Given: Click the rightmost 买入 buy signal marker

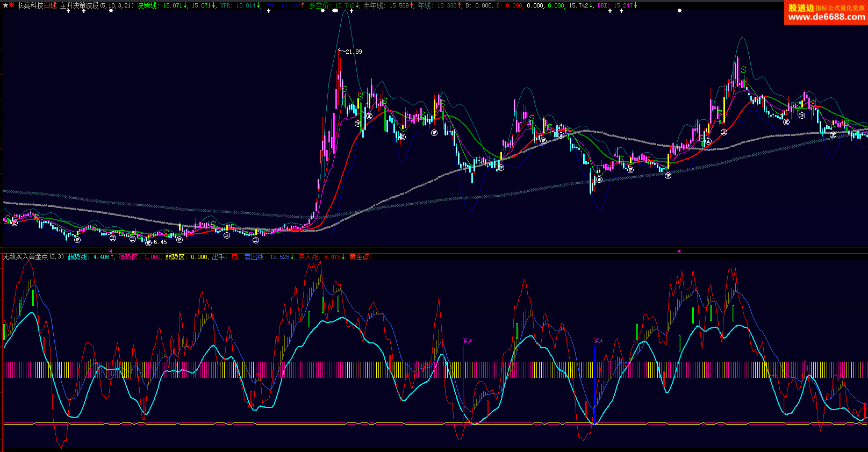Looking at the screenshot, I should [599, 340].
